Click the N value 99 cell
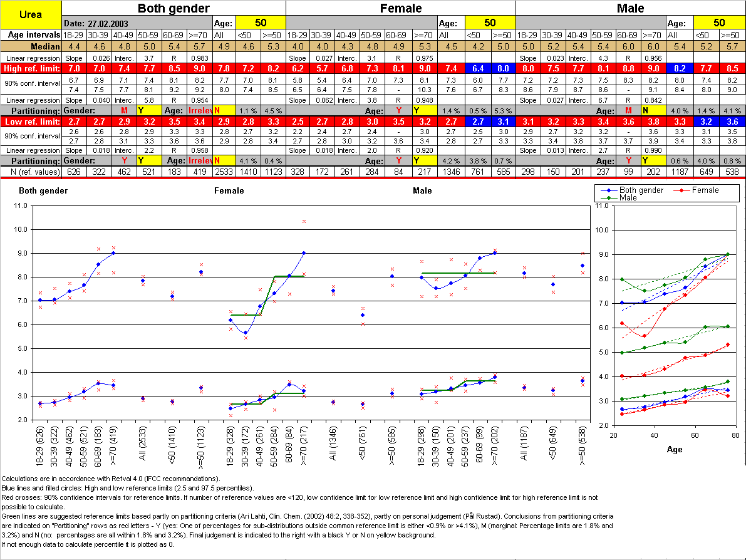The image size is (746, 560). coord(628,172)
